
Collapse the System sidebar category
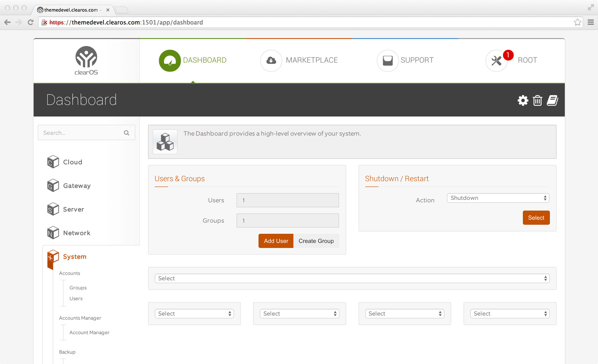pyautogui.click(x=75, y=257)
